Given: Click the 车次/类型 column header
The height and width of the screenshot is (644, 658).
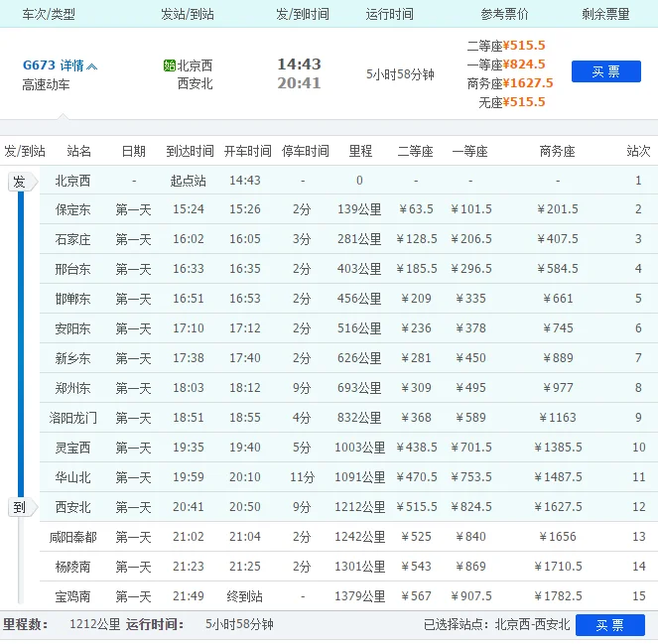Looking at the screenshot, I should click(x=49, y=14).
